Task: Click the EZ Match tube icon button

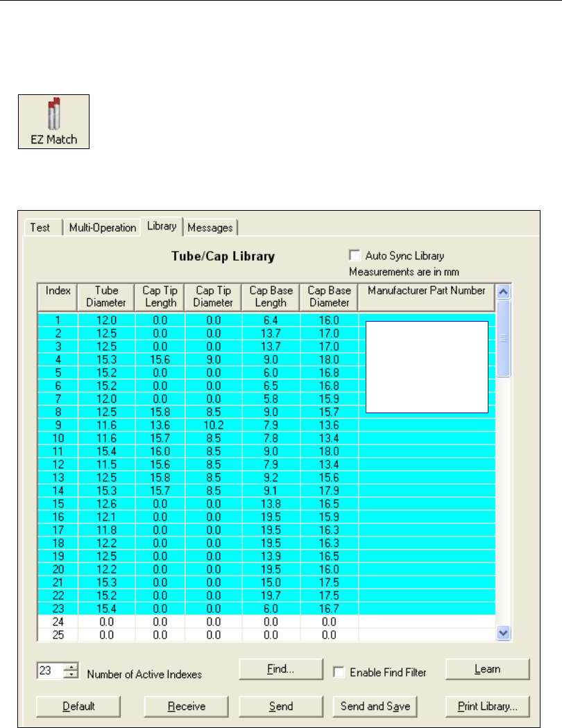Action: (54, 121)
